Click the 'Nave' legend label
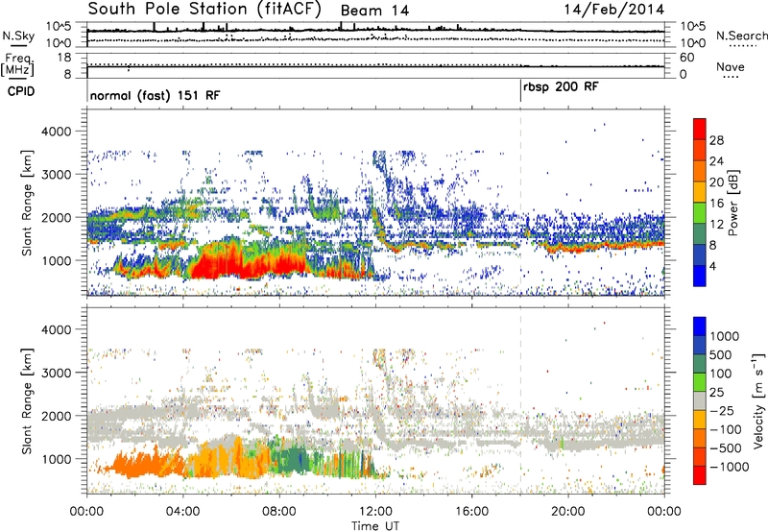This screenshot has height=532, width=768. point(731,66)
